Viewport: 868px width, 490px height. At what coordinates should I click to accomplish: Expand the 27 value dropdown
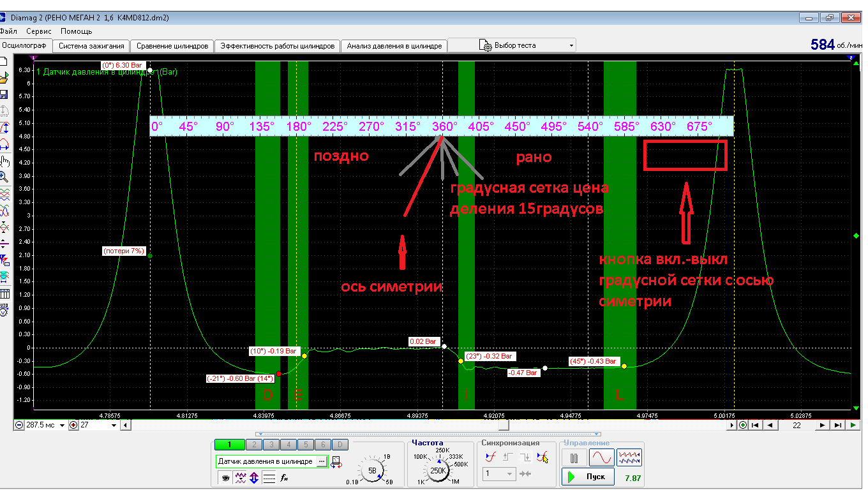pyautogui.click(x=114, y=425)
